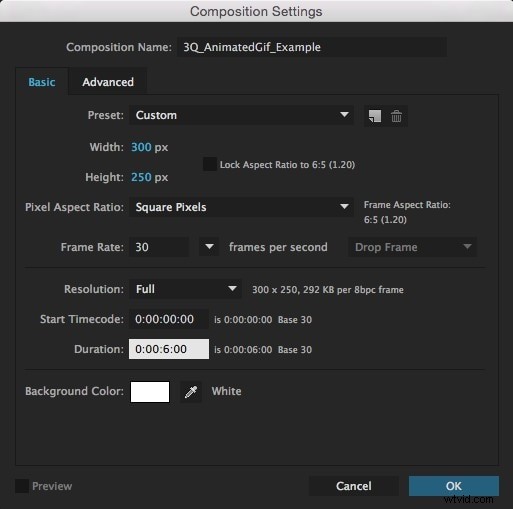The height and width of the screenshot is (509, 513).
Task: Click the Height value 250
Action: click(141, 177)
